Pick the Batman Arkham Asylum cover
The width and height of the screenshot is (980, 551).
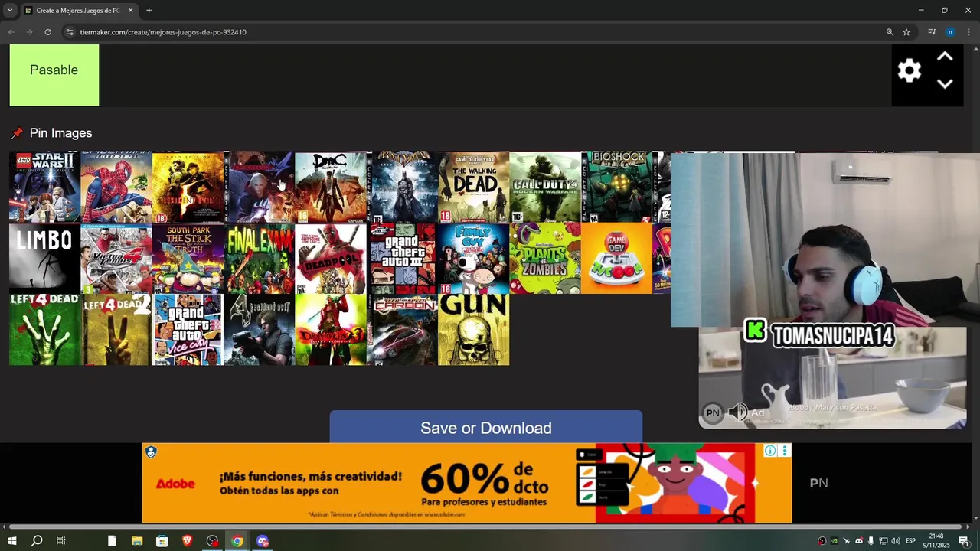402,187
